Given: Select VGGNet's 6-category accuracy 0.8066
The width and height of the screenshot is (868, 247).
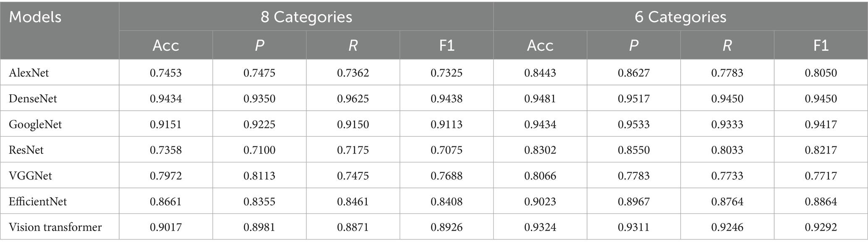Looking at the screenshot, I should point(540,176).
